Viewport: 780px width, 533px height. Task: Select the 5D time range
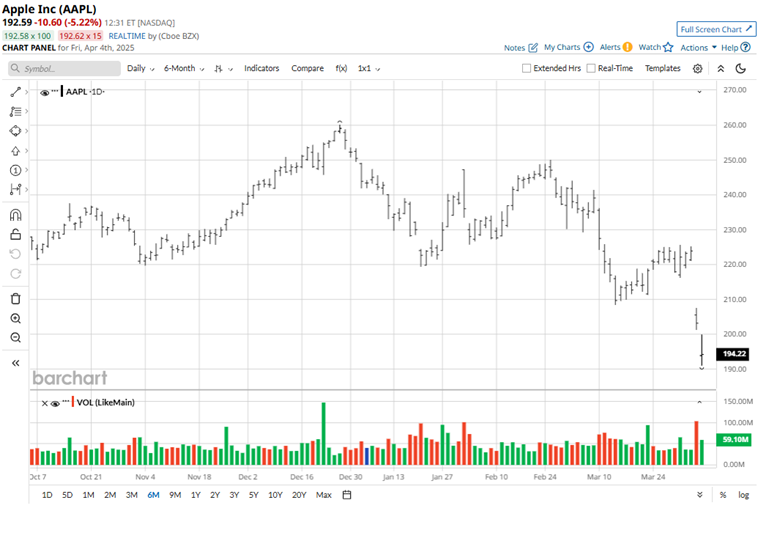(67, 495)
